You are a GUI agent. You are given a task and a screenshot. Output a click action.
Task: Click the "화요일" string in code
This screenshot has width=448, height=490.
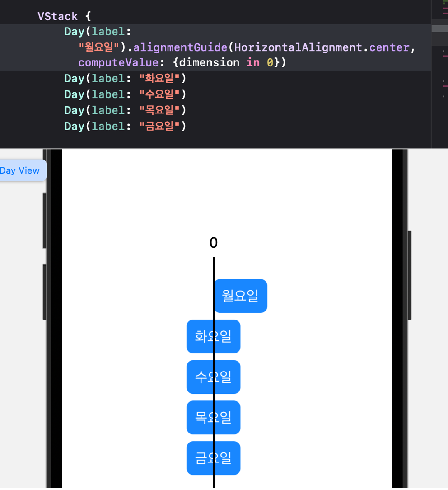click(x=159, y=79)
